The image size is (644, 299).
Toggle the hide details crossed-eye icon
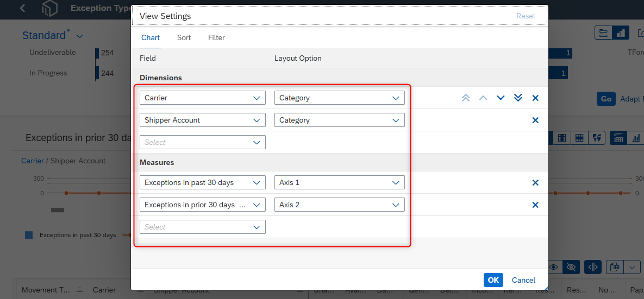pyautogui.click(x=571, y=267)
